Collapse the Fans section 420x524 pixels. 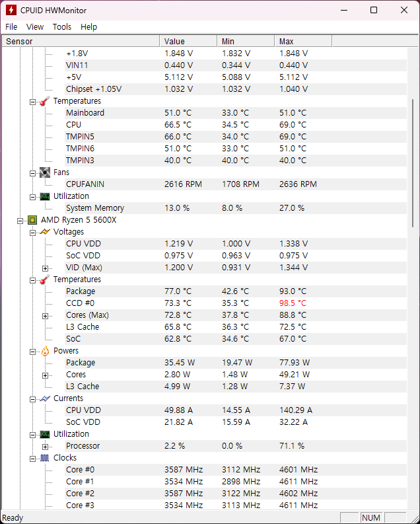point(33,172)
